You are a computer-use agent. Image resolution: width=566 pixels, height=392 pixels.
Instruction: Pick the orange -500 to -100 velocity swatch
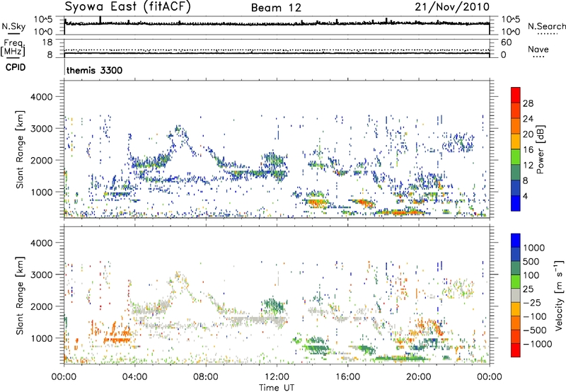516,323
